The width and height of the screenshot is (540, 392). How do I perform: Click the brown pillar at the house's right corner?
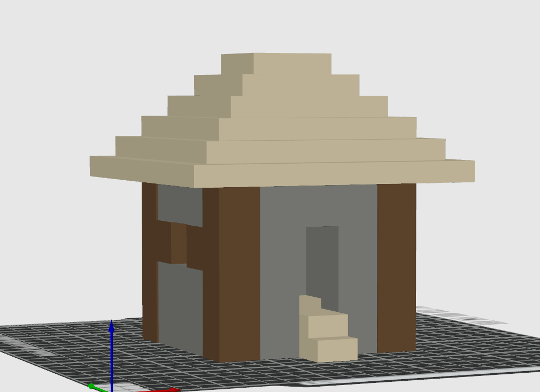coord(397,268)
